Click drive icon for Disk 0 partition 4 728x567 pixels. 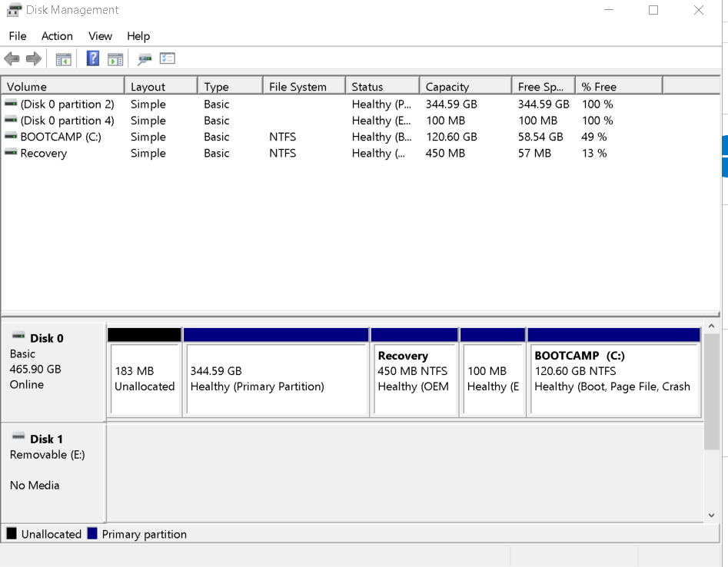tap(11, 120)
